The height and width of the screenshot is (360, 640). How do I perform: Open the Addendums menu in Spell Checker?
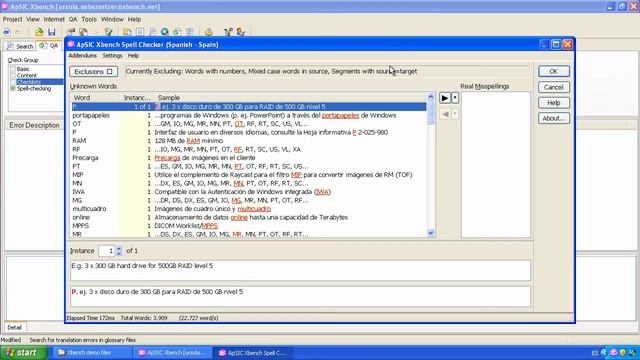coord(82,56)
